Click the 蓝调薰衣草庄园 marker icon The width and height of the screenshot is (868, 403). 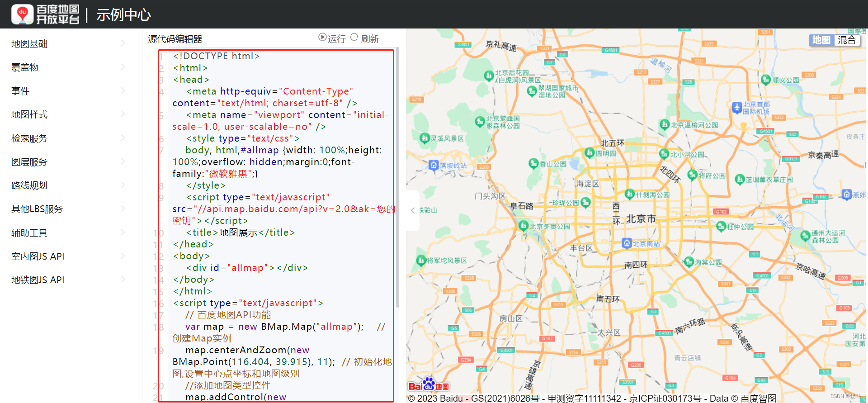tap(740, 180)
